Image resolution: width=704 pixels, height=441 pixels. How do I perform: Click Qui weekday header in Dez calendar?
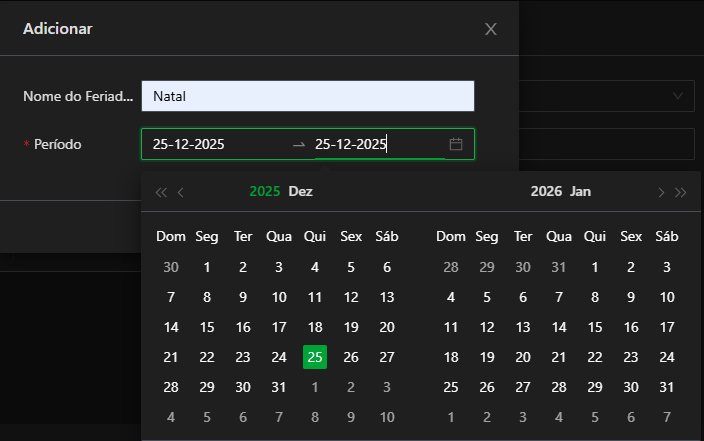click(315, 236)
